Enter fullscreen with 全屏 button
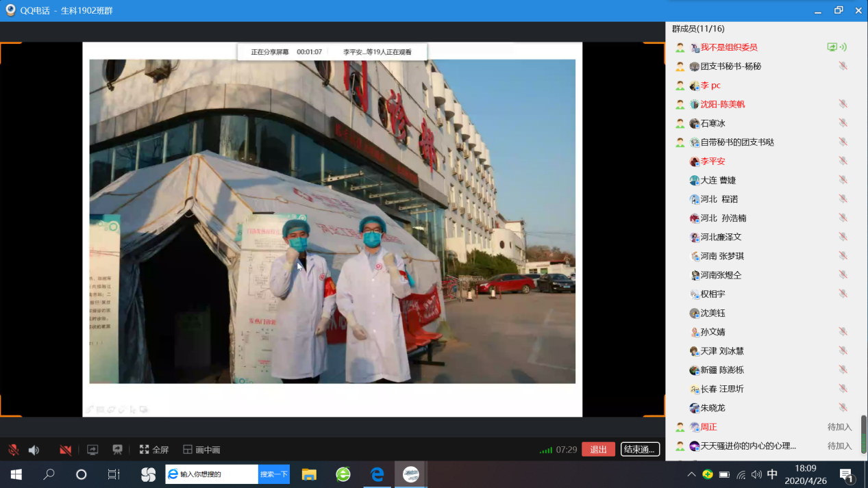The width and height of the screenshot is (868, 488). 154,450
